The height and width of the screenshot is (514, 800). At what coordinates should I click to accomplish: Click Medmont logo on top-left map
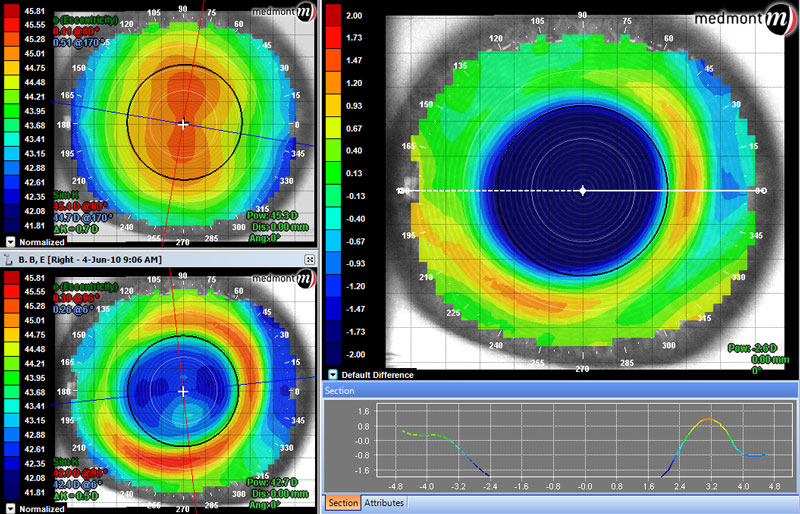tap(281, 11)
